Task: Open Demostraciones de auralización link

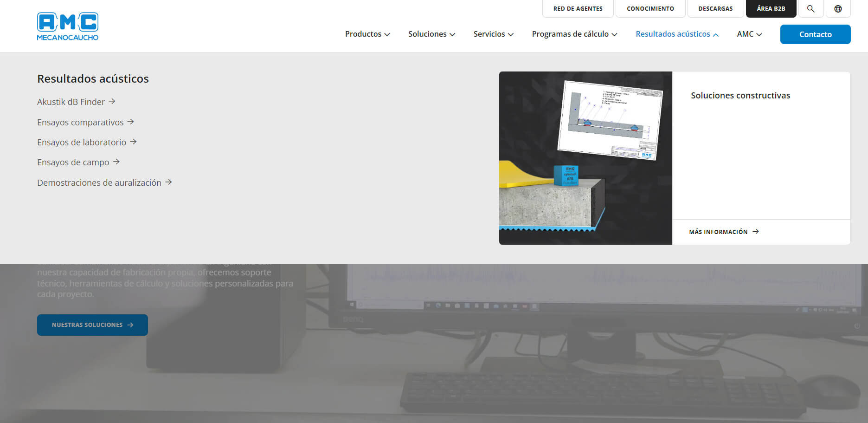Action: 104,182
